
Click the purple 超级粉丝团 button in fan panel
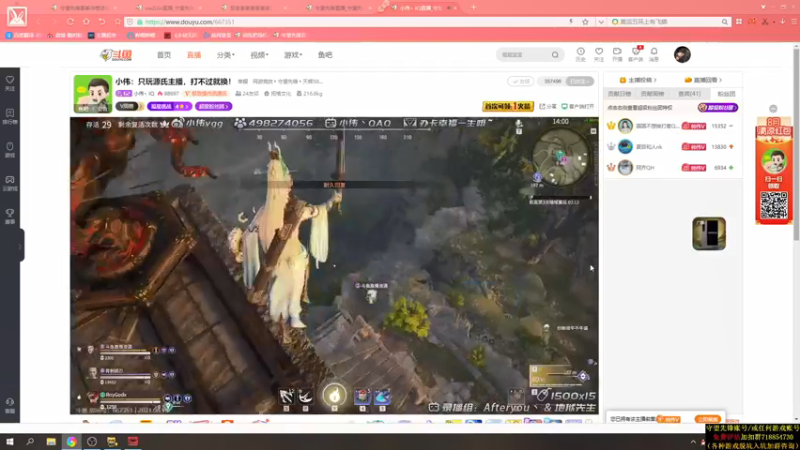718,108
